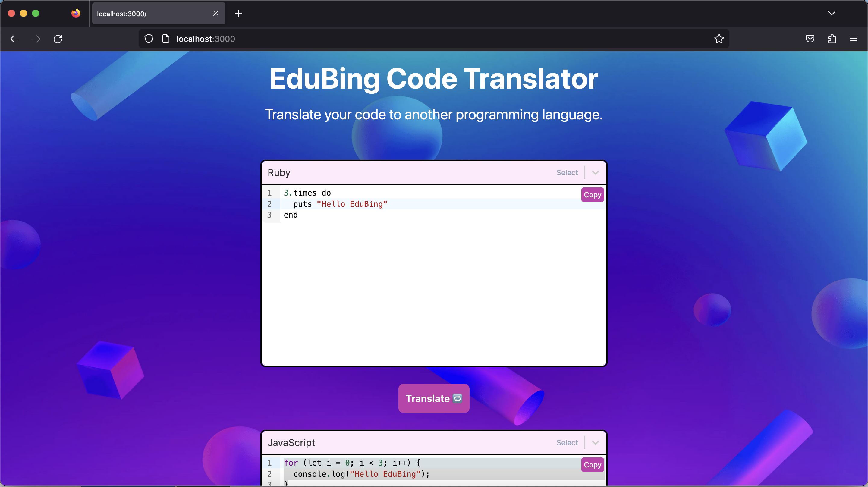Screen dimensions: 868x487
Task: Expand the Ruby language dropdown chevron
Action: pyautogui.click(x=595, y=173)
